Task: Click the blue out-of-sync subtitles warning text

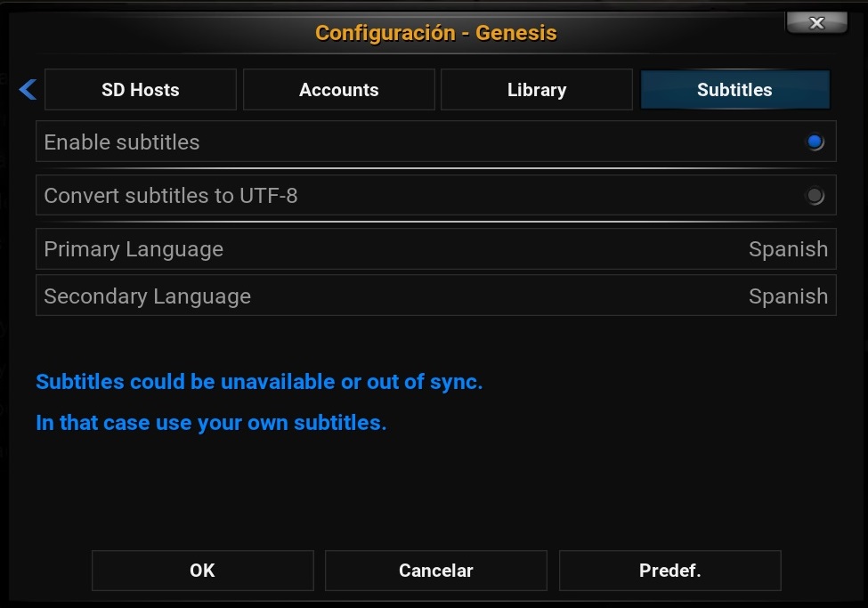Action: (259, 382)
